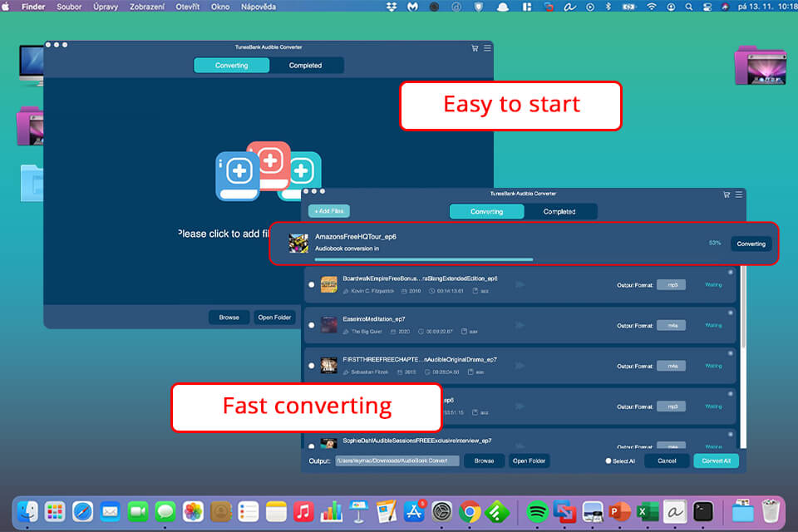This screenshot has height=532, width=798.
Task: Click Bluetooth icon in menu bar
Action: pyautogui.click(x=608, y=7)
